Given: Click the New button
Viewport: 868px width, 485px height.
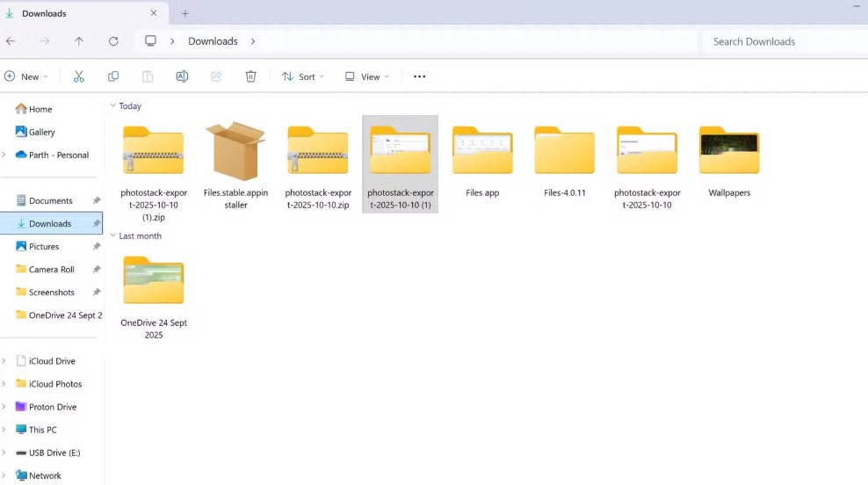Looking at the screenshot, I should coord(25,76).
